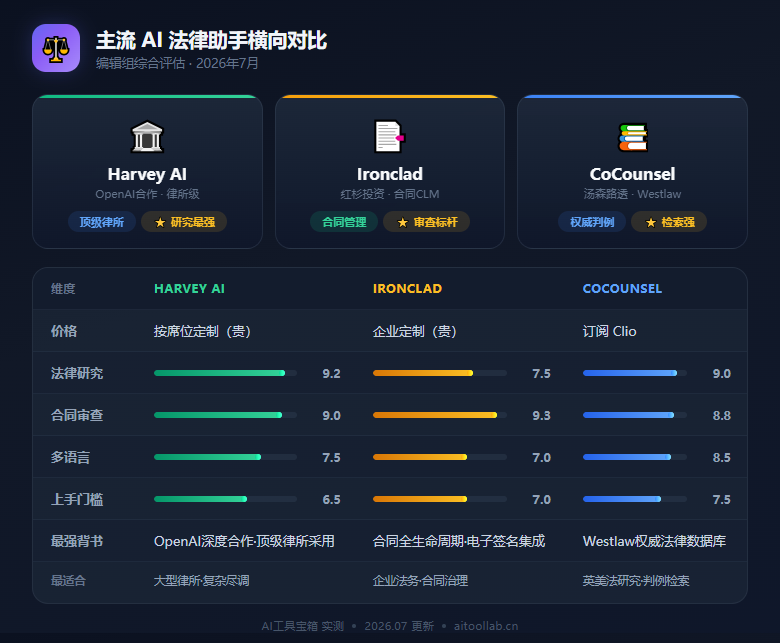Click the Ironclad document icon

click(x=390, y=137)
